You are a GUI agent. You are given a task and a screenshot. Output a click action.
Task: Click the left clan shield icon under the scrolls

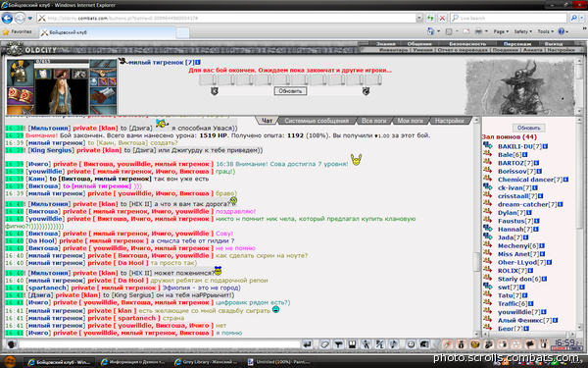pyautogui.click(x=214, y=91)
